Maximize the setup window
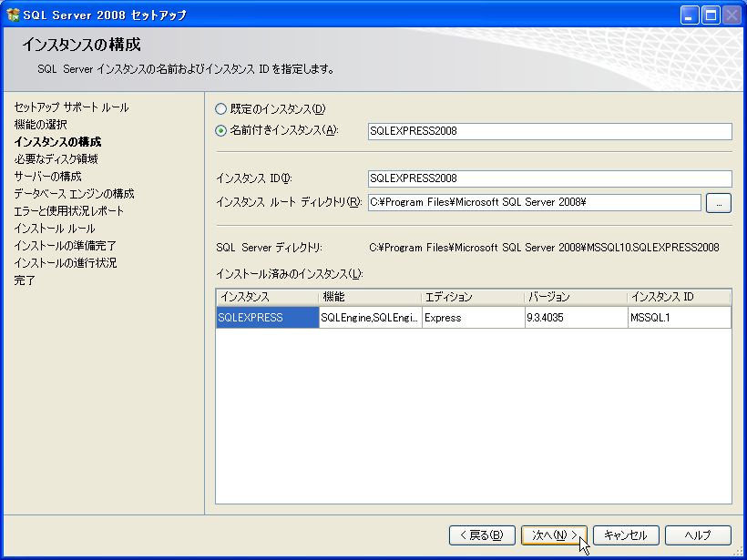Image resolution: width=747 pixels, height=560 pixels. (x=711, y=15)
